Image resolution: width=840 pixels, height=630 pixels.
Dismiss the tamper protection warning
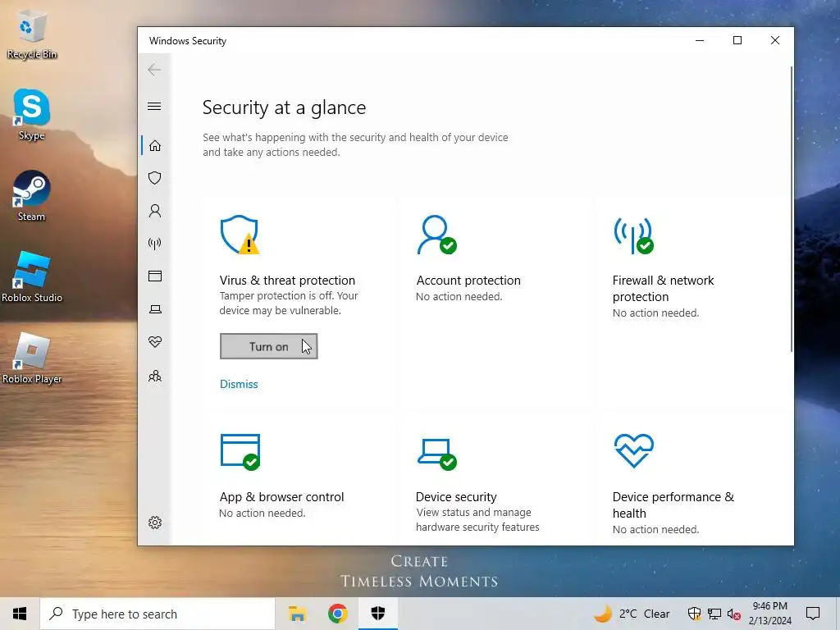[239, 384]
